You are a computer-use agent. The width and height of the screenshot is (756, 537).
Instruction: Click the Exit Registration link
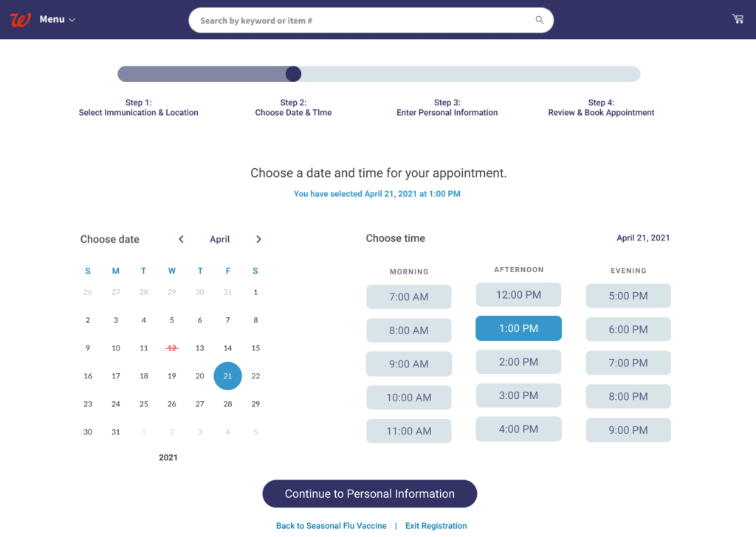[436, 526]
